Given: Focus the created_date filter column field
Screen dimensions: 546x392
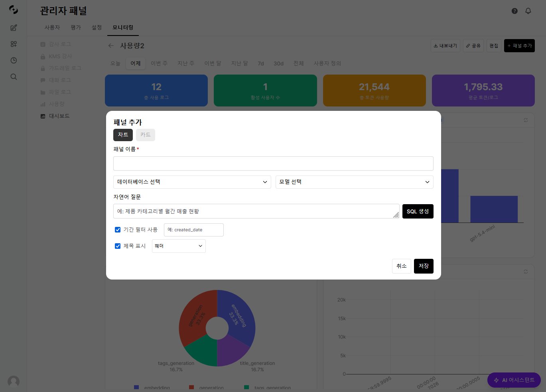Looking at the screenshot, I should click(194, 230).
